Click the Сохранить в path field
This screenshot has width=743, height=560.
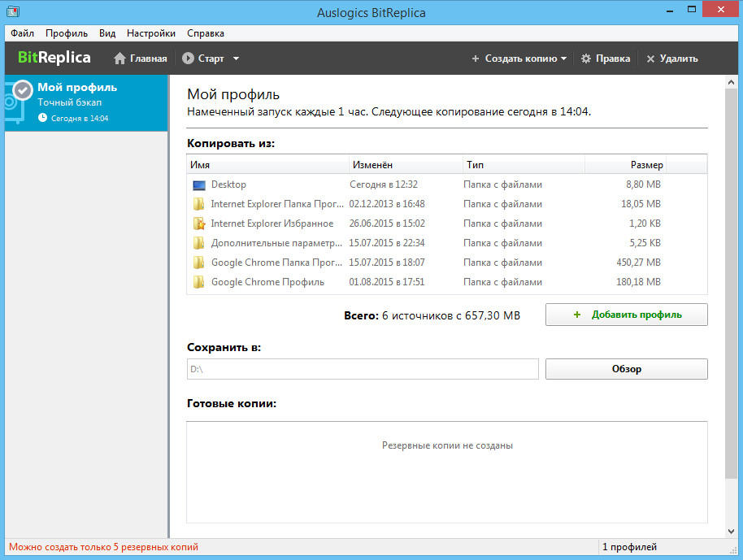click(363, 369)
